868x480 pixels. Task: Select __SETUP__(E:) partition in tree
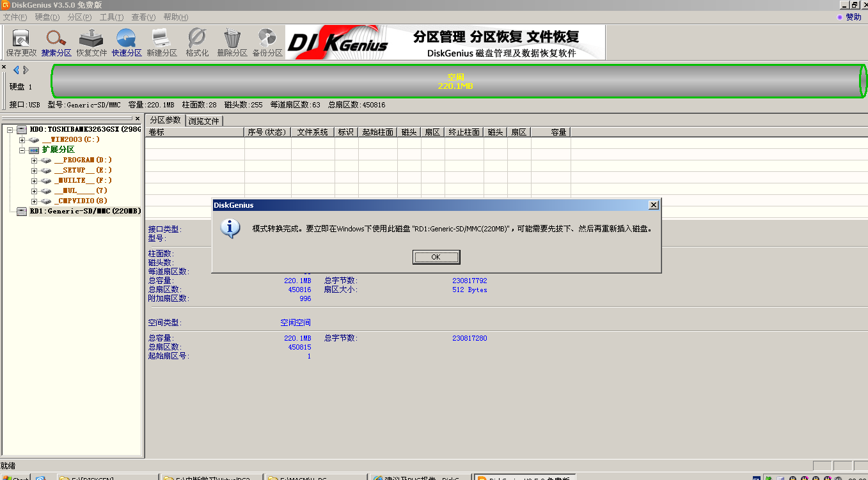pyautogui.click(x=83, y=170)
